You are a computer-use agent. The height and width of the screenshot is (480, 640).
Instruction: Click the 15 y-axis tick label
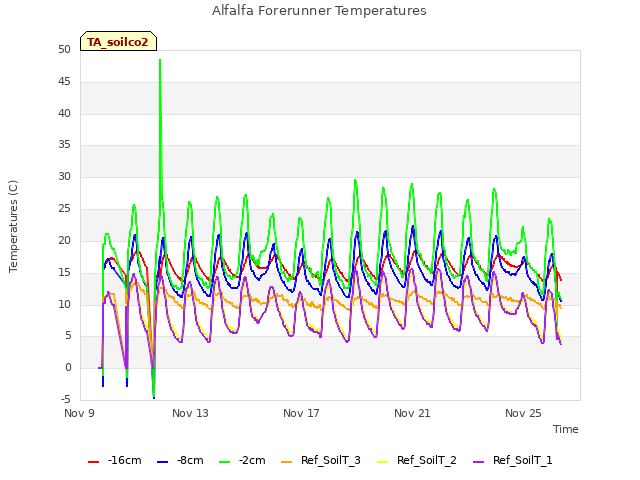click(x=64, y=272)
